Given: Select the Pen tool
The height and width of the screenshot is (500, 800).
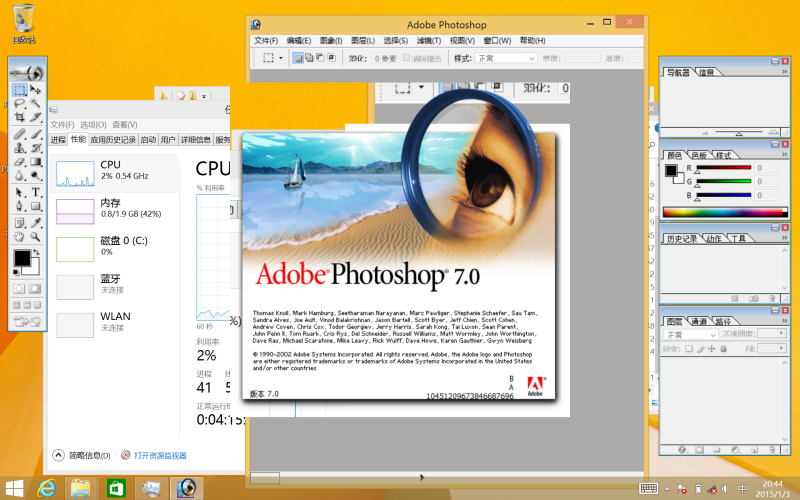Looking at the screenshot, I should pos(19,207).
